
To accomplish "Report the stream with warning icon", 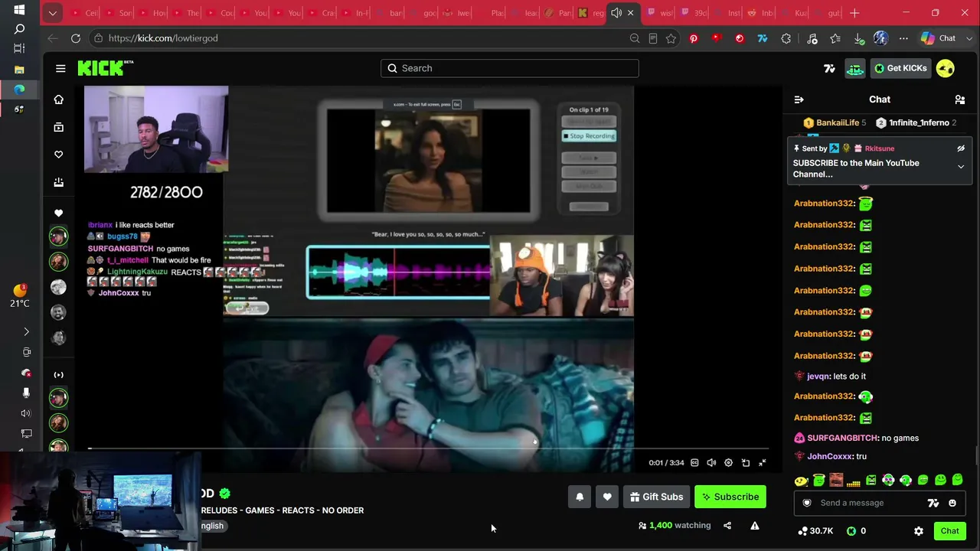I will click(x=755, y=526).
